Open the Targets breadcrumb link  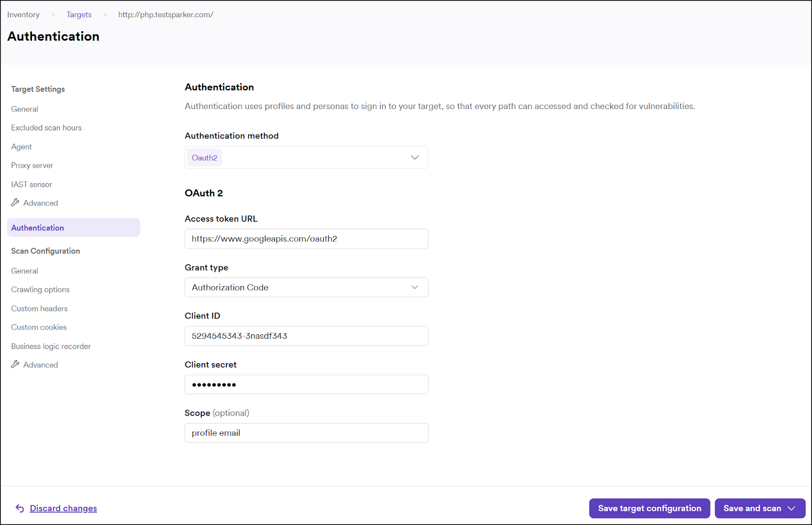(x=79, y=14)
